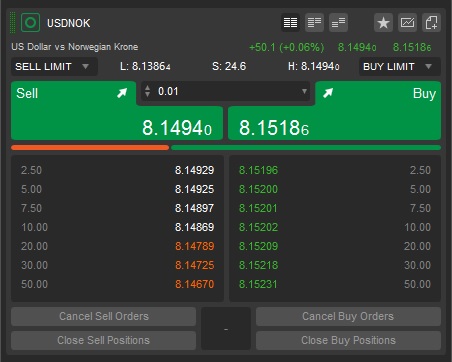Click US Dollar vs Norwegian Krone description
Image resolution: width=452 pixels, height=362 pixels.
tap(75, 47)
